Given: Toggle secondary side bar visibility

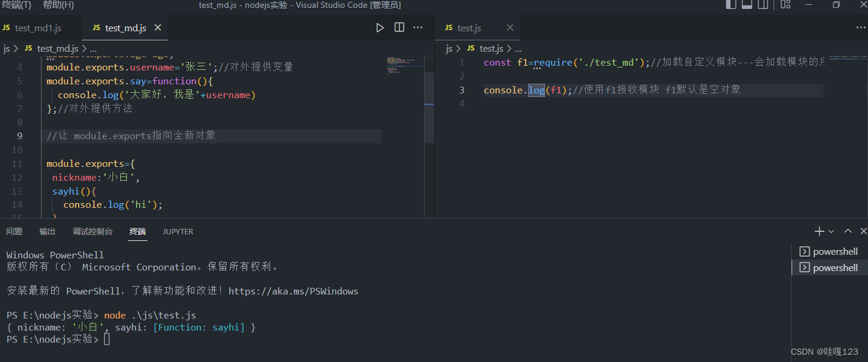Looking at the screenshot, I should pyautogui.click(x=763, y=5).
